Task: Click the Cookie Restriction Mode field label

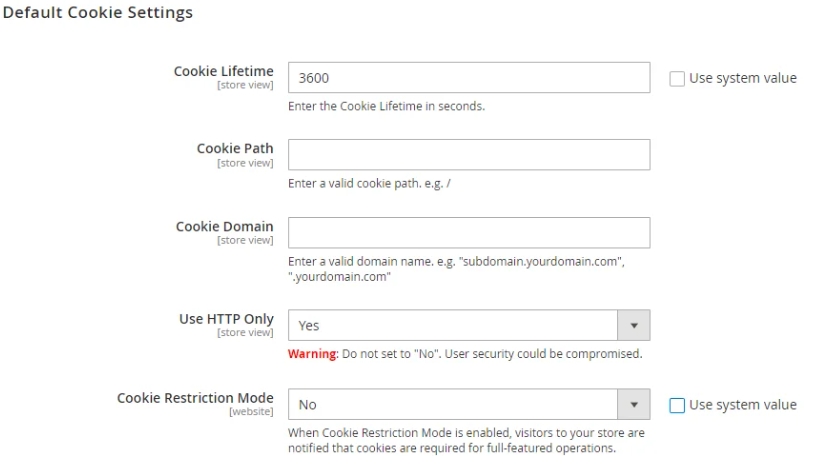Action: [x=195, y=397]
